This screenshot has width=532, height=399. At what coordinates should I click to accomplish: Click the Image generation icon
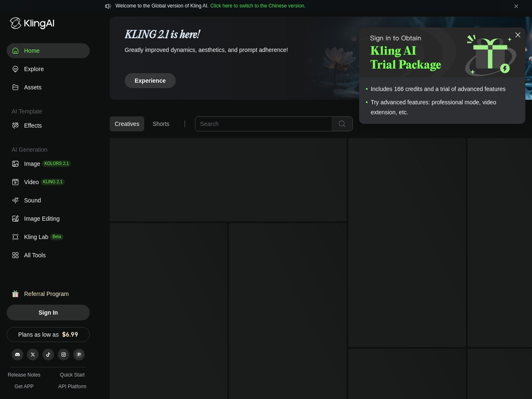coord(15,164)
